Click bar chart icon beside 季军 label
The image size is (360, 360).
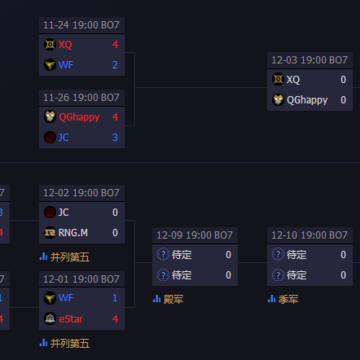point(271,299)
